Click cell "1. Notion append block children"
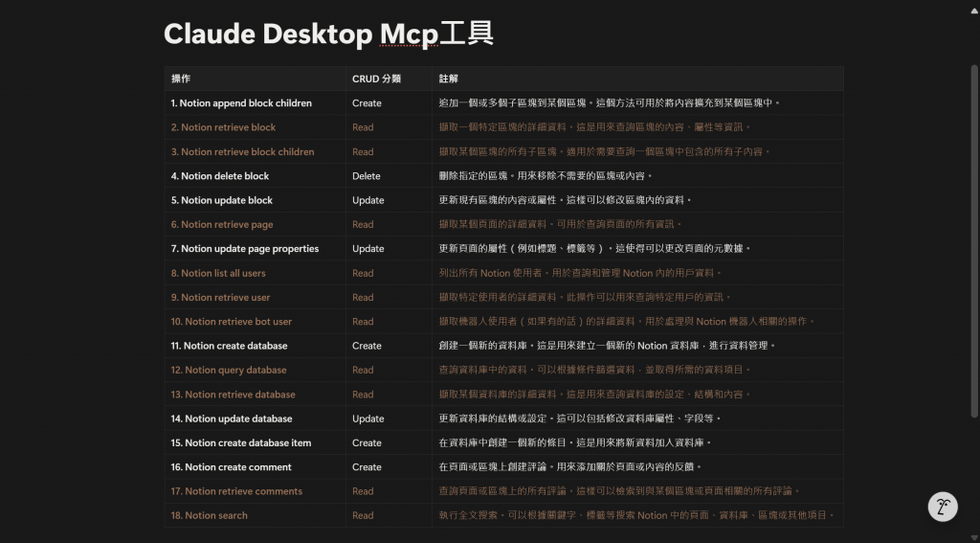980x543 pixels. tap(255, 103)
